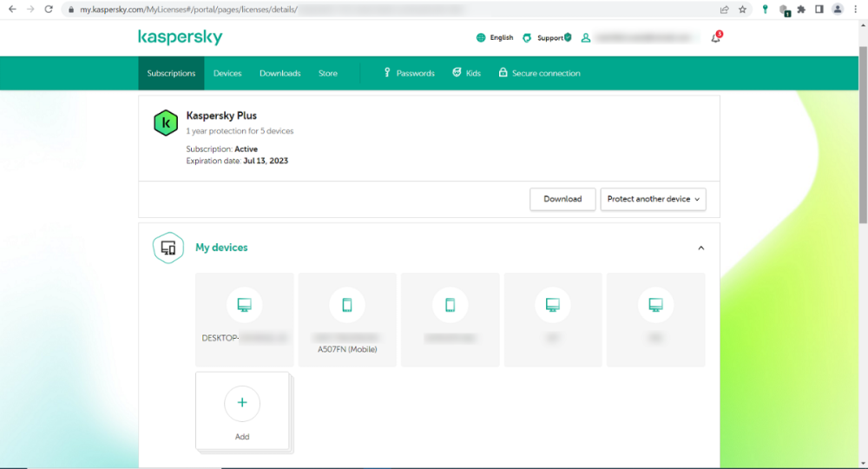Screen dimensions: 868x469
Task: Switch to the Devices tab
Action: (x=227, y=73)
